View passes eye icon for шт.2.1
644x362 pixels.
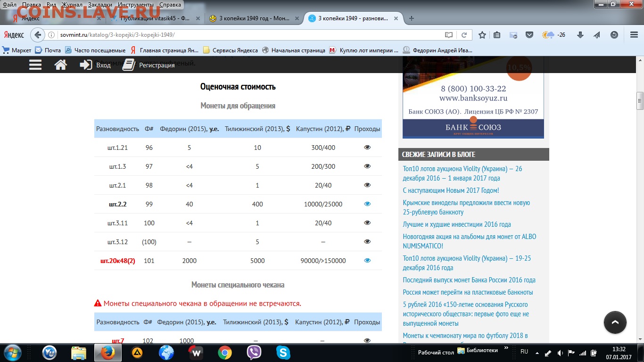pos(368,185)
